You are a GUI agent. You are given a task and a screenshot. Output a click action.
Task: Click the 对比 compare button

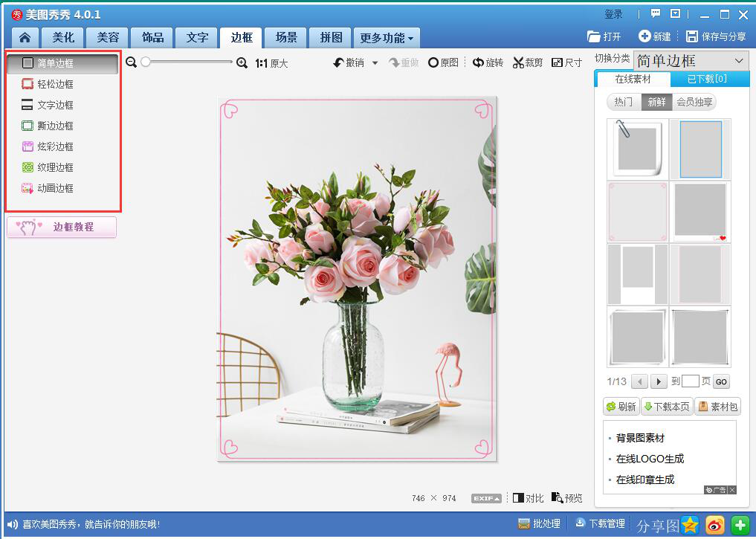click(x=528, y=498)
